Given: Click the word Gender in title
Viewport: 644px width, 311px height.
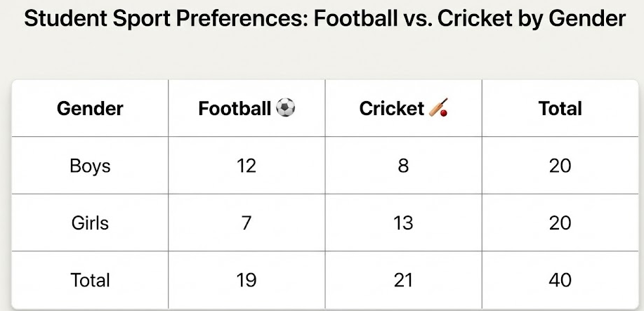Looking at the screenshot, I should [x=586, y=19].
